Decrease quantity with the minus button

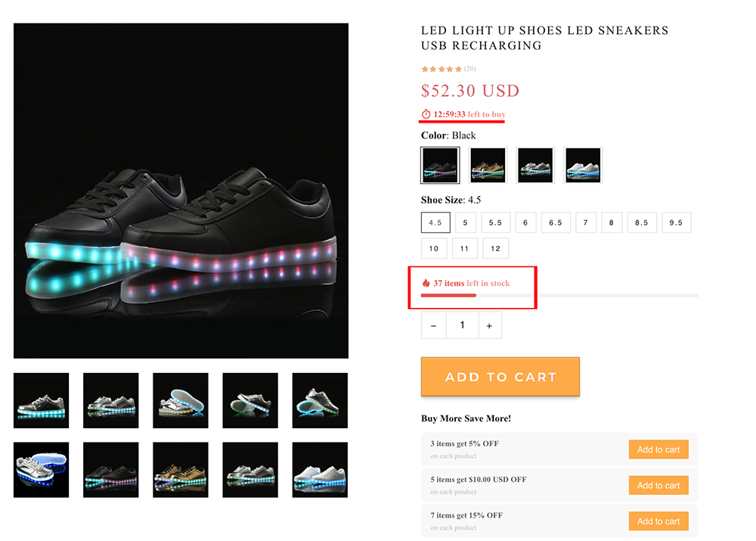tap(433, 325)
